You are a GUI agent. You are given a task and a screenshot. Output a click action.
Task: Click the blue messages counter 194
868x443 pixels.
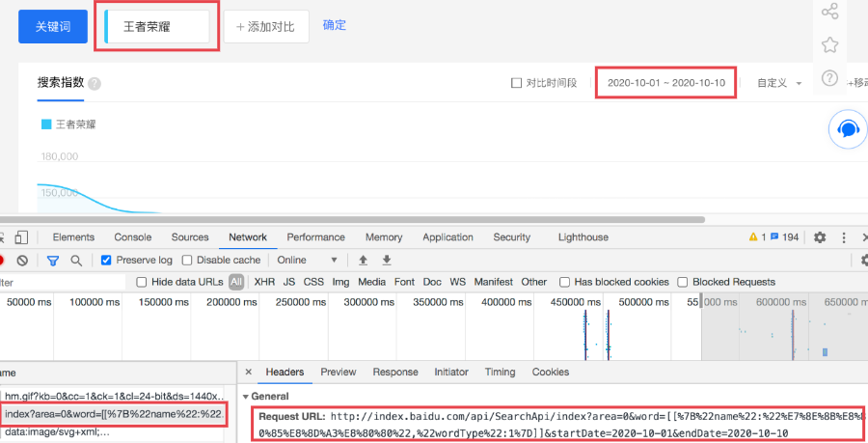pyautogui.click(x=784, y=237)
